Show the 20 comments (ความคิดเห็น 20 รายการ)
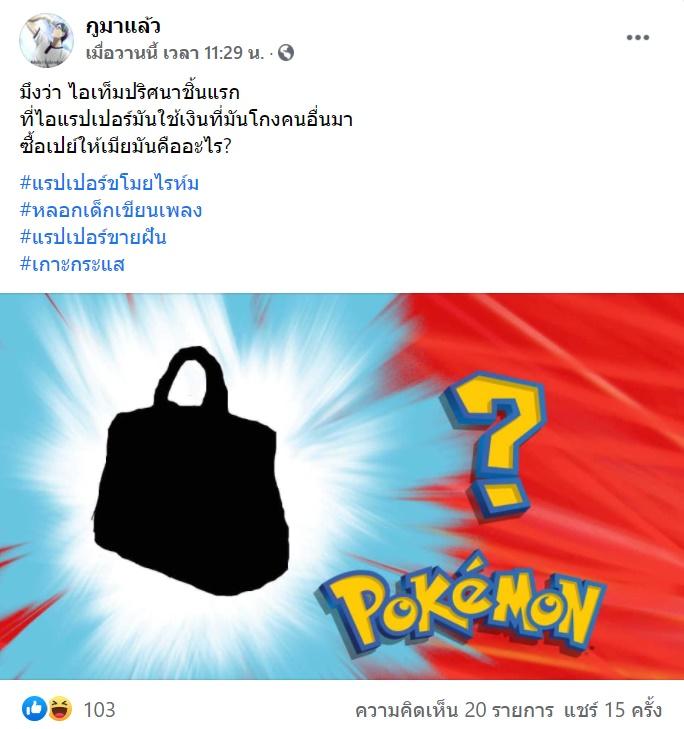Image resolution: width=684 pixels, height=729 pixels. click(454, 710)
